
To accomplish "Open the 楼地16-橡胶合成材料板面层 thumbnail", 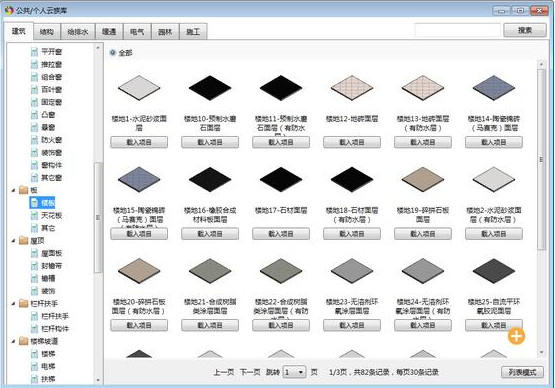I will (x=210, y=180).
